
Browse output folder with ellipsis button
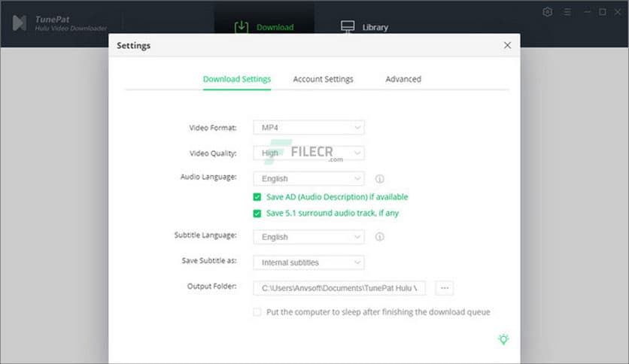pyautogui.click(x=445, y=288)
